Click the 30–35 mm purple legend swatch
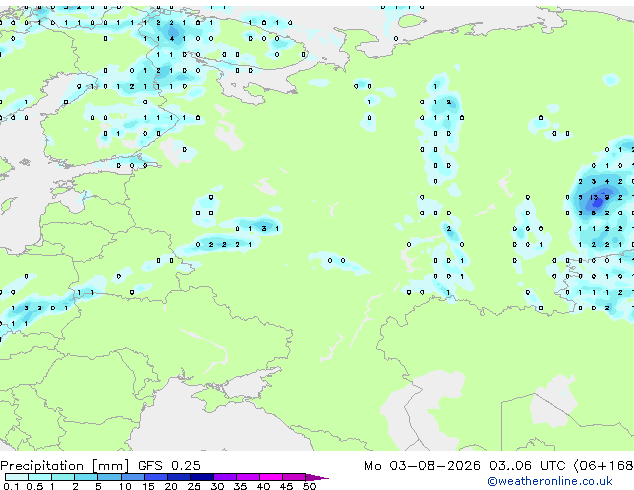 [x=225, y=477]
